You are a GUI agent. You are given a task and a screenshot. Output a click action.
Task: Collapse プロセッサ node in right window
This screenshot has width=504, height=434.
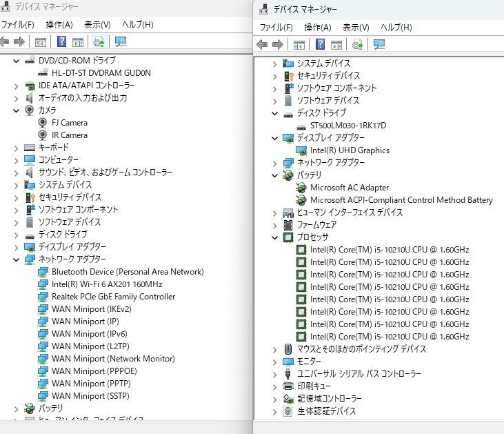(x=274, y=238)
